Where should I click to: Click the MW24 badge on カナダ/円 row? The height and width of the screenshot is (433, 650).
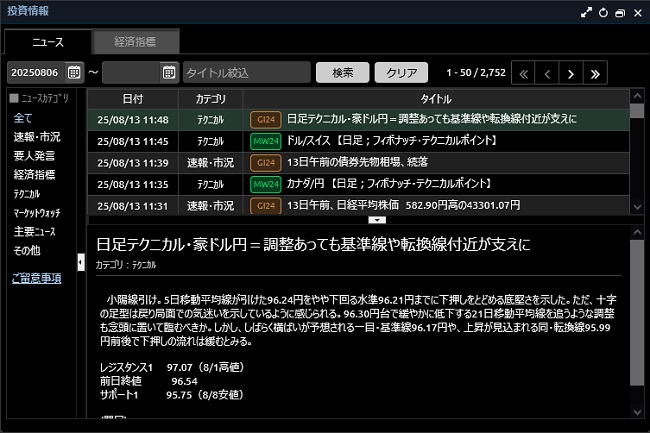[266, 184]
